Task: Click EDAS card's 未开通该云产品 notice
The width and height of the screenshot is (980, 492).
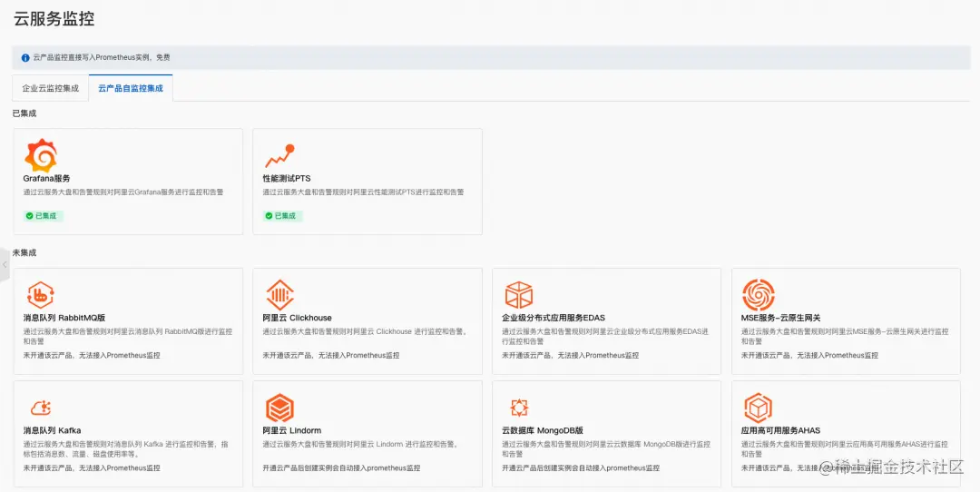Action: coord(571,355)
